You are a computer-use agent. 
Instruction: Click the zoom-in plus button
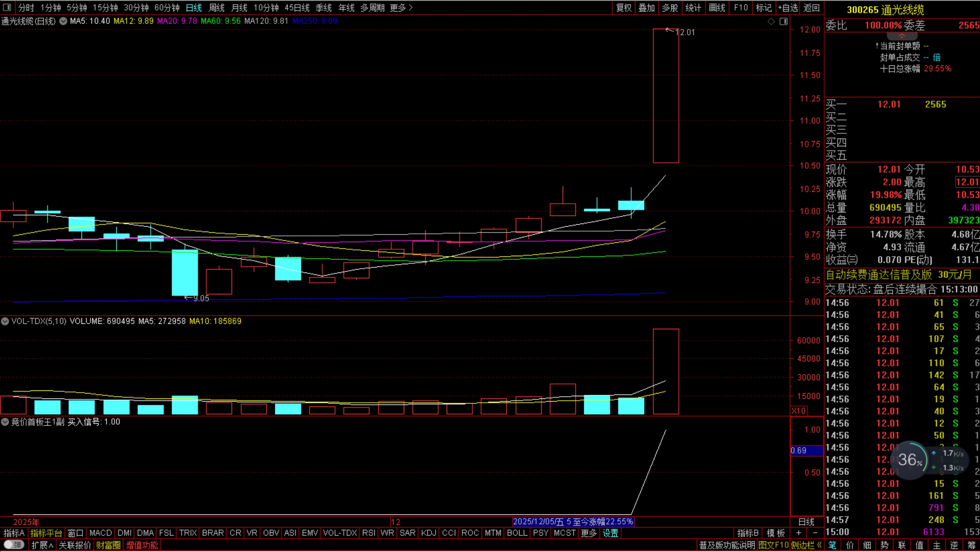(x=799, y=533)
